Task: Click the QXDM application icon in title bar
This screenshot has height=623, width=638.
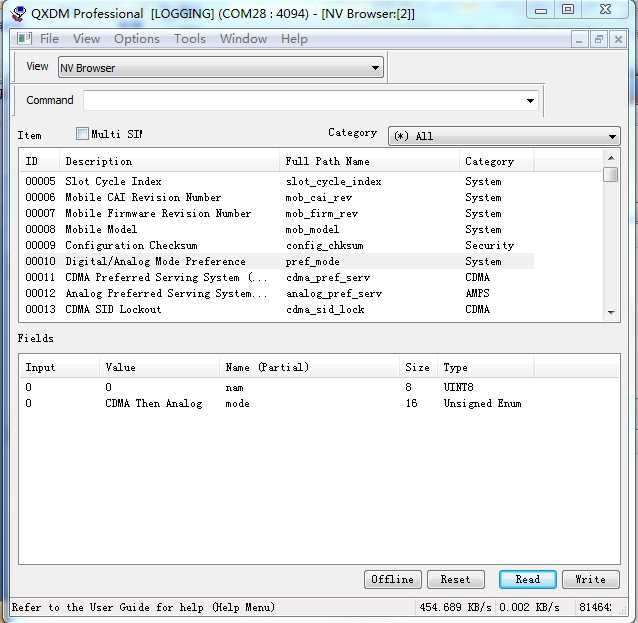Action: click(18, 14)
